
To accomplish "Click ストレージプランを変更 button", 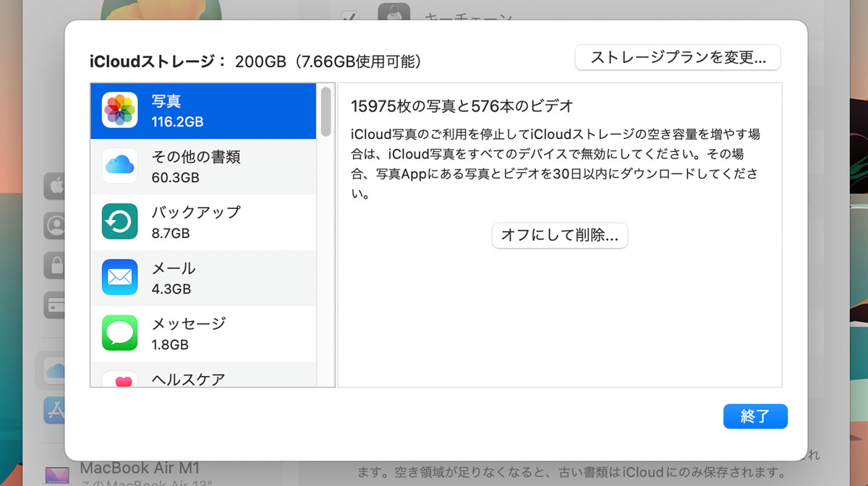I will point(678,58).
